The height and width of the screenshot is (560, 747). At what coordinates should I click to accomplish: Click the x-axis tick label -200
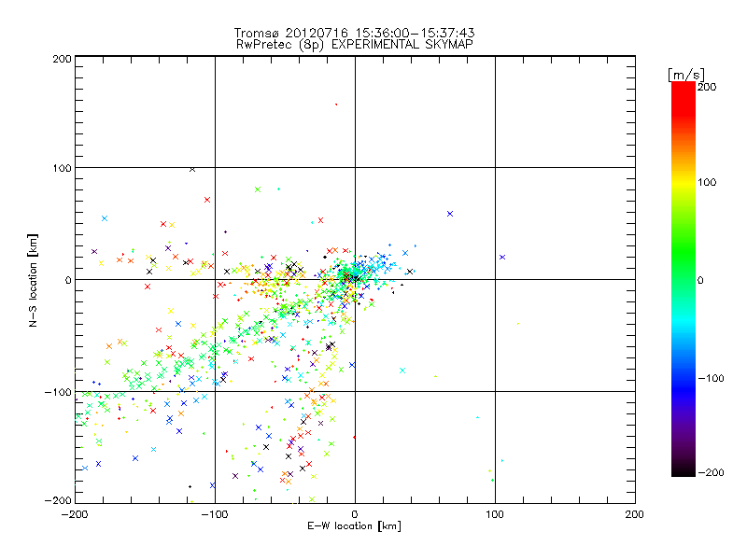click(x=75, y=514)
